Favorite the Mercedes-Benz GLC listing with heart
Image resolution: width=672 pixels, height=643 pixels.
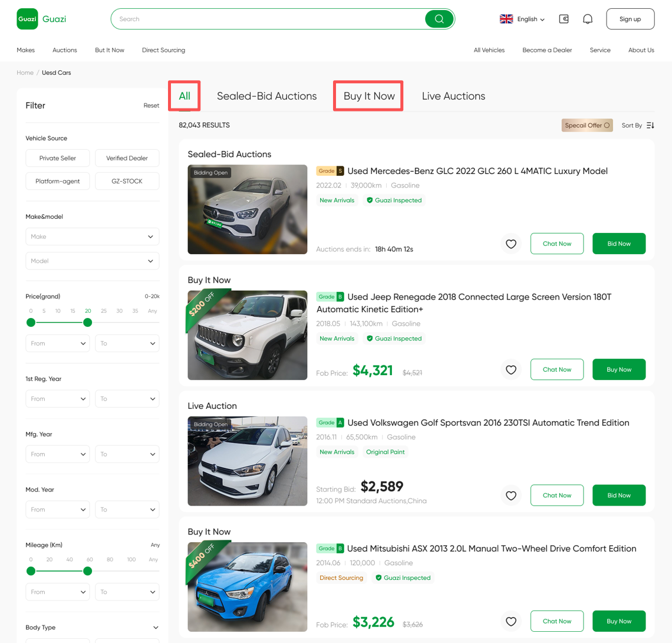pyautogui.click(x=510, y=244)
